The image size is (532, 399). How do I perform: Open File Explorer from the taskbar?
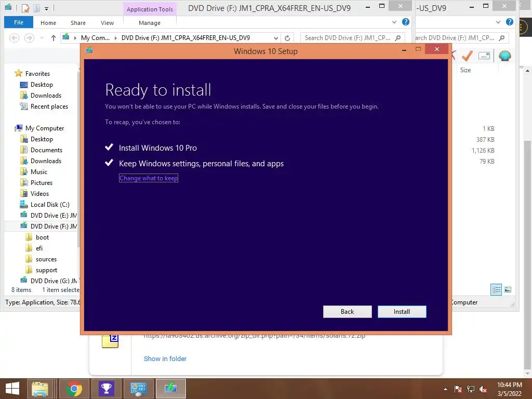coord(39,389)
